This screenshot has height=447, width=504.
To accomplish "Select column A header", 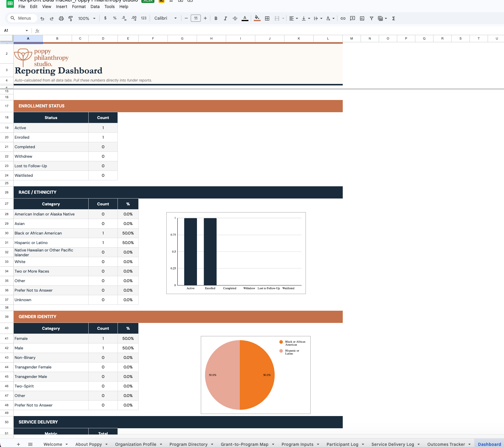I will tap(28, 38).
